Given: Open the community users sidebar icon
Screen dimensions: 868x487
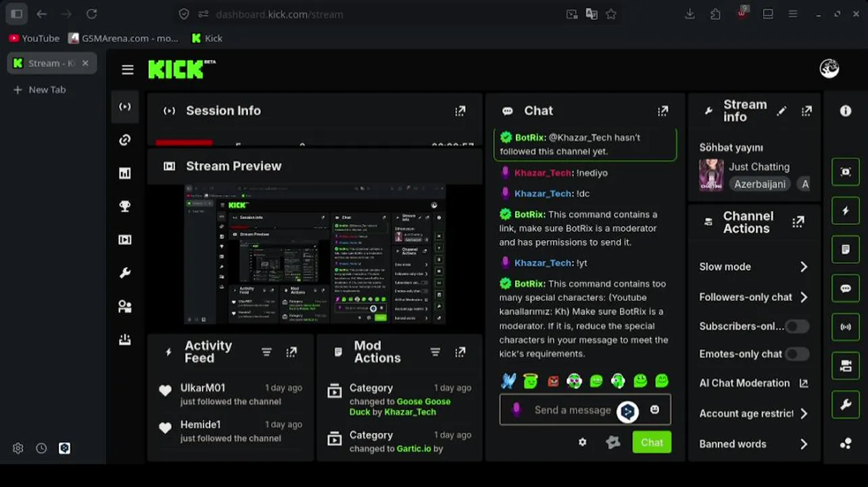Looking at the screenshot, I should [125, 306].
